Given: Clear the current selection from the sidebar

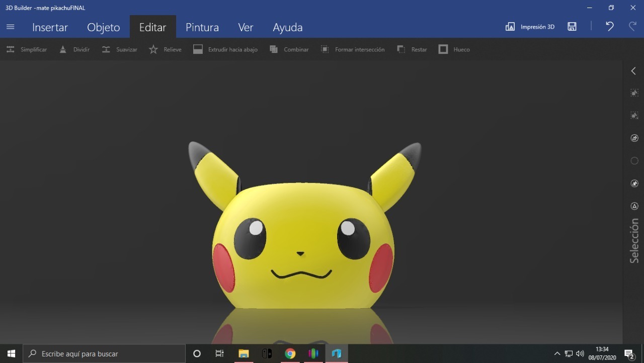Looking at the screenshot, I should click(634, 115).
